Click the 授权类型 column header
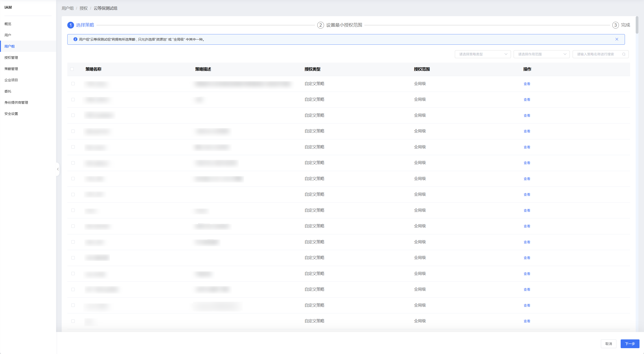Image resolution: width=644 pixels, height=354 pixels. (x=312, y=69)
